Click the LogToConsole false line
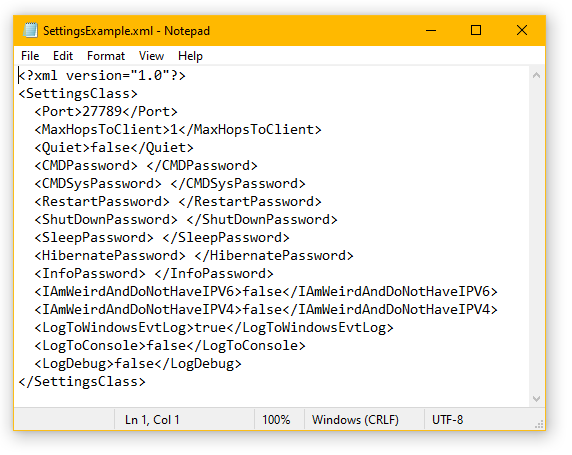572x455 pixels. click(170, 346)
